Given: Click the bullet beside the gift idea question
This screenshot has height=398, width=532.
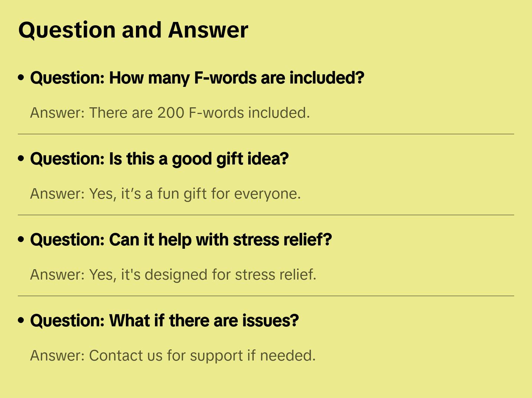Looking at the screenshot, I should pyautogui.click(x=21, y=159).
